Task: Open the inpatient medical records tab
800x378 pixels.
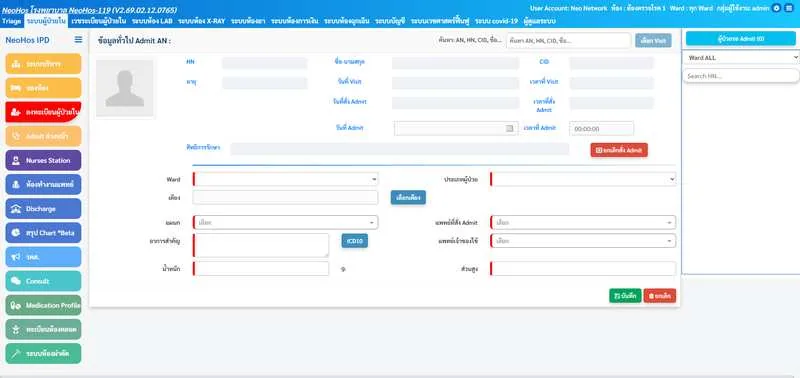Action: pyautogui.click(x=99, y=21)
